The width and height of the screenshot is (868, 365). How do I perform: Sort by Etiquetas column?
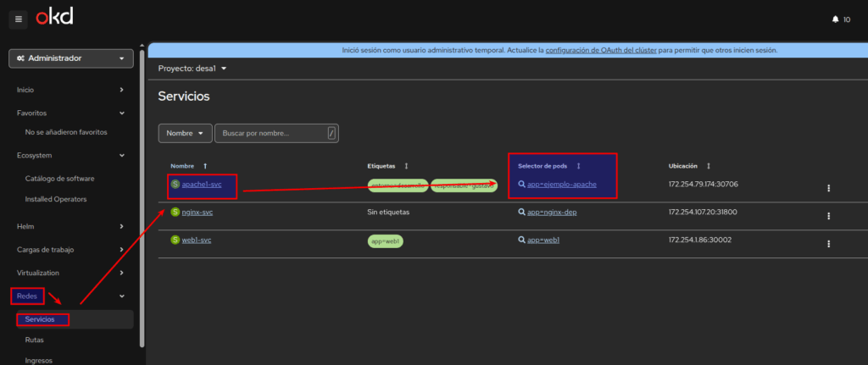[406, 166]
